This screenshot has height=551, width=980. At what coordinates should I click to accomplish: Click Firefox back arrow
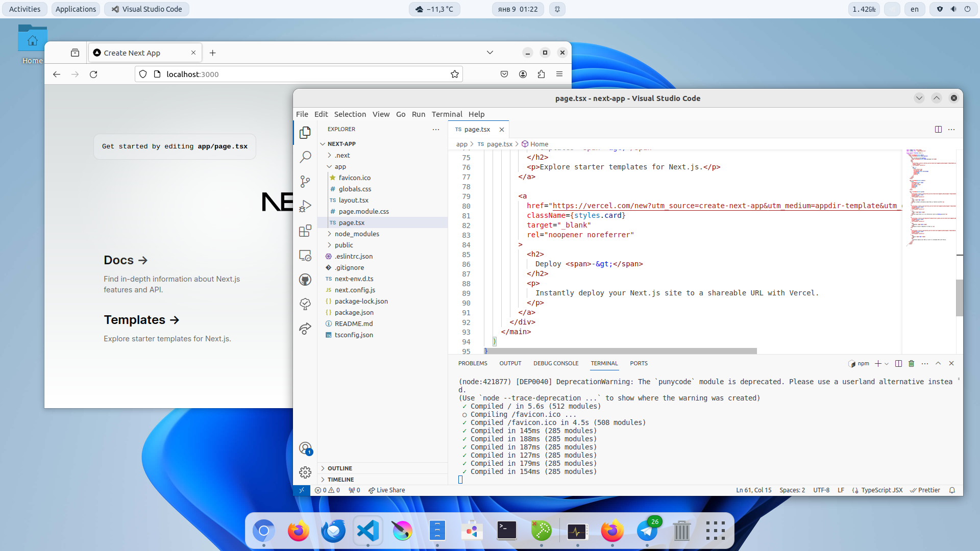pos(57,74)
